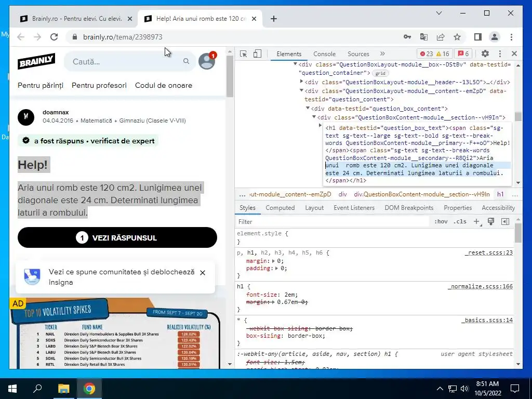Screen dimensions: 532x399
Task: Click the Matematică subject link
Action: click(x=96, y=121)
